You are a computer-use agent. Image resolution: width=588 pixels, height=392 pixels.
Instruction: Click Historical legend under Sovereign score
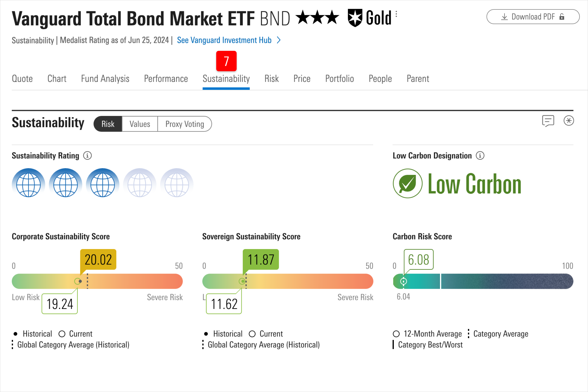(223, 334)
